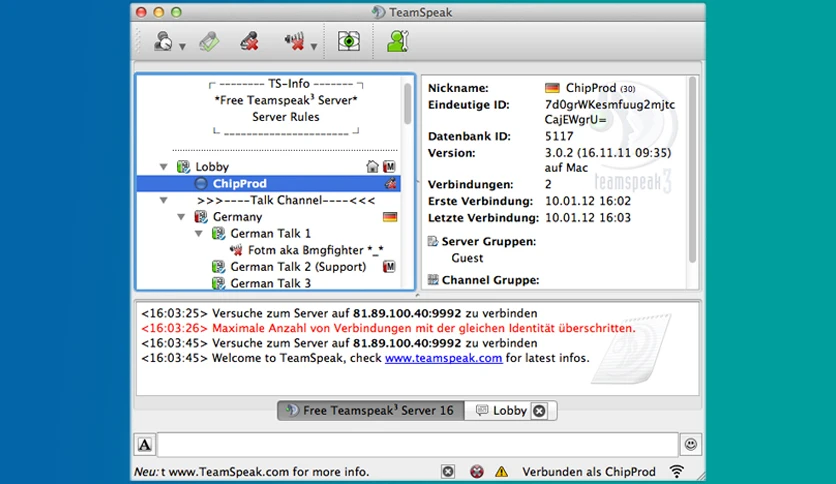
Task: Click the connection quality wifi icon
Action: [677, 471]
